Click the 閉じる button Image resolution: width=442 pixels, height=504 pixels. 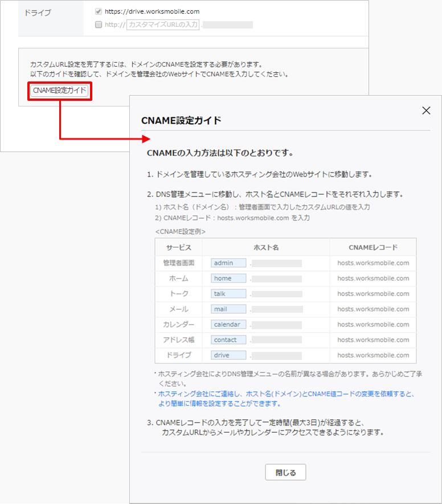pos(285,473)
